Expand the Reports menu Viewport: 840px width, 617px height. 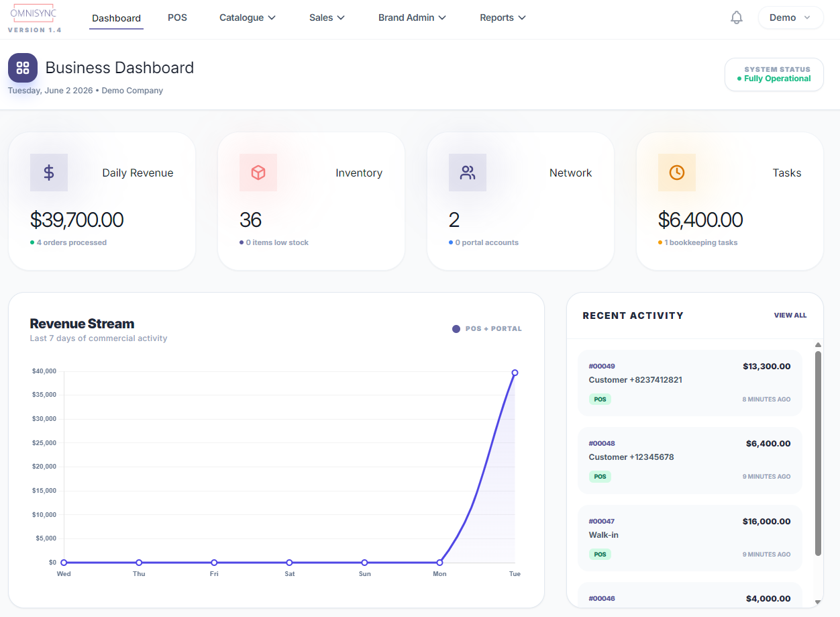pos(503,17)
